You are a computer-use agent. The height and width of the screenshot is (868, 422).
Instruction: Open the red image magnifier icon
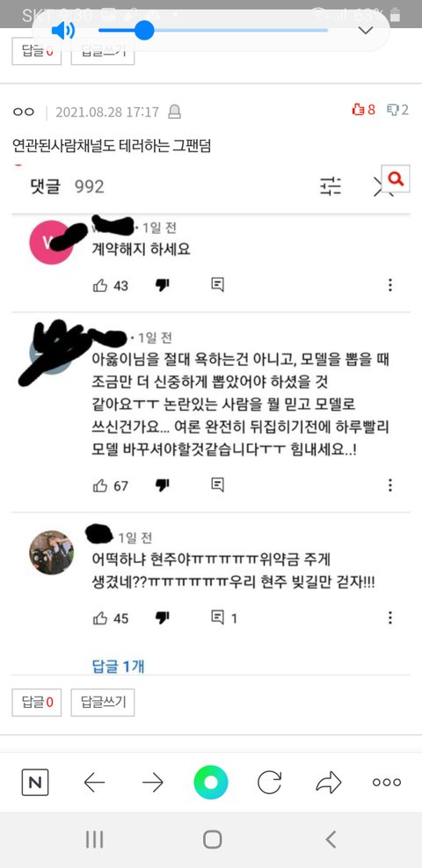click(396, 179)
